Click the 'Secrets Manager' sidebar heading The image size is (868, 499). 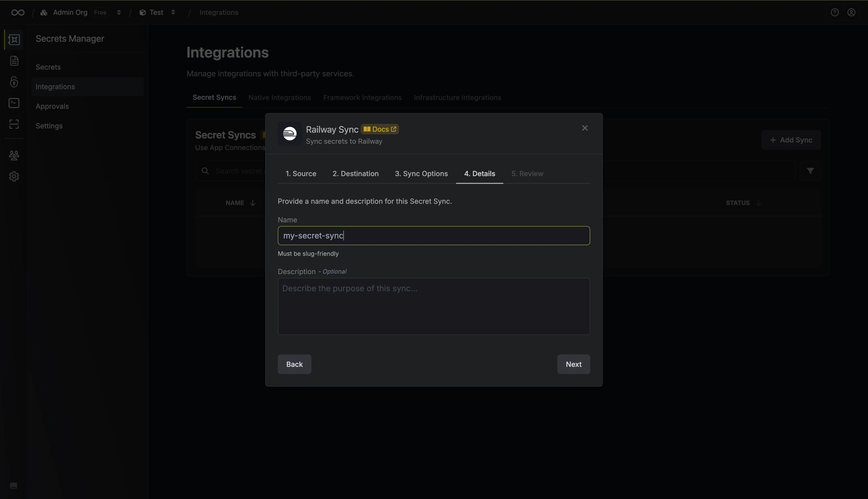pos(70,39)
